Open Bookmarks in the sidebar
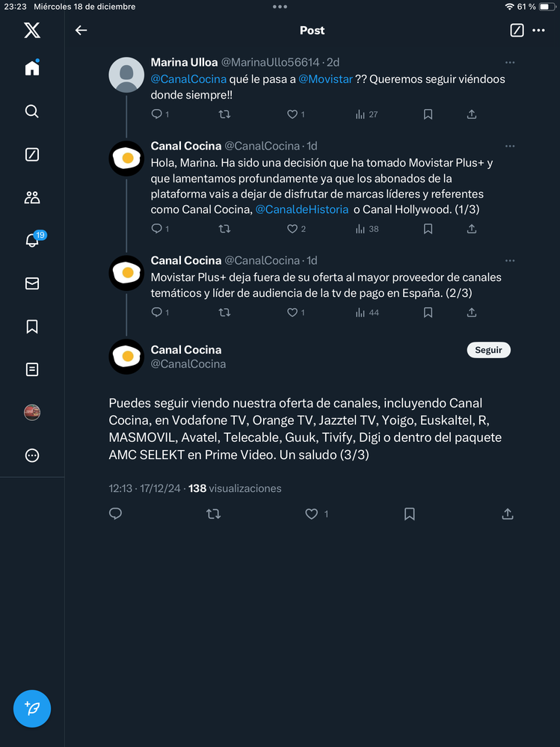This screenshot has height=747, width=560. pyautogui.click(x=32, y=327)
